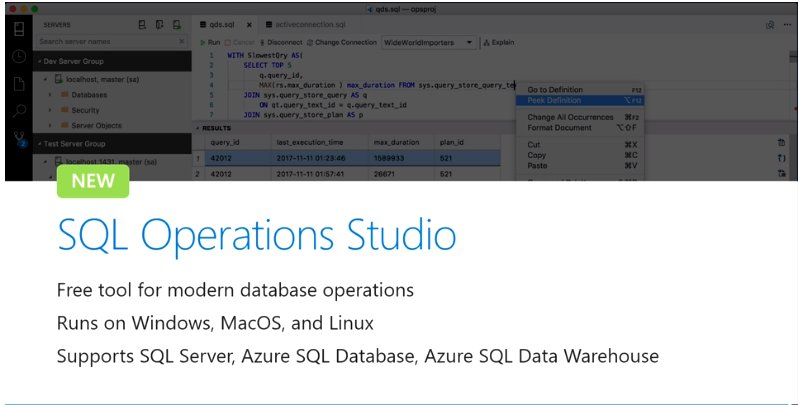Choose Cut in context menu
The width and height of the screenshot is (799, 405).
point(580,145)
